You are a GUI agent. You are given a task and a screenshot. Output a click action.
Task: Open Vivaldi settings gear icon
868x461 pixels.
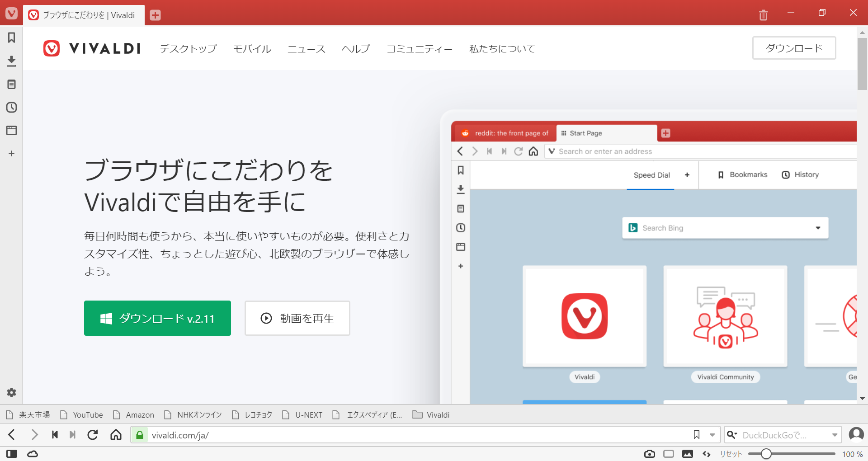coord(11,392)
